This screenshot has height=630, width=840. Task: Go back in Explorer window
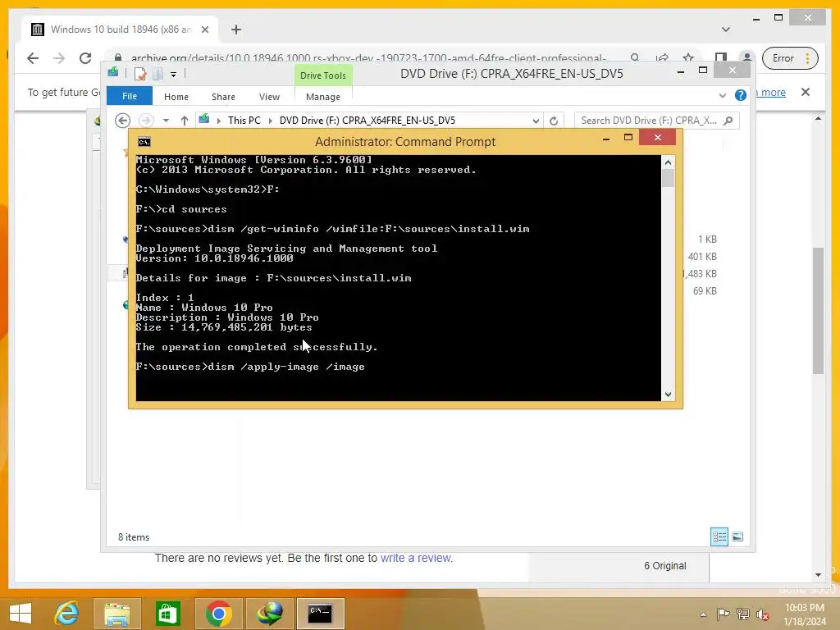click(123, 121)
